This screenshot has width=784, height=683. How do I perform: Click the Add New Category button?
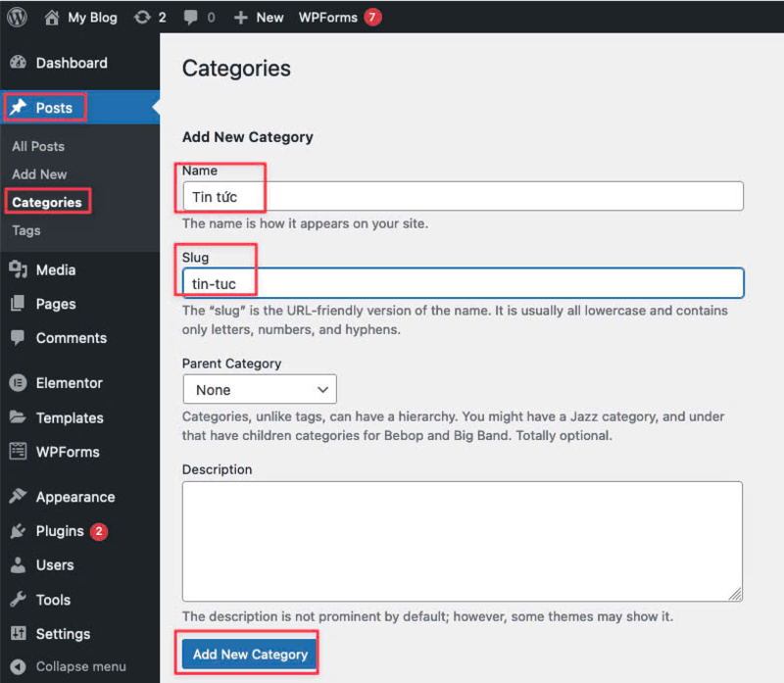click(247, 653)
